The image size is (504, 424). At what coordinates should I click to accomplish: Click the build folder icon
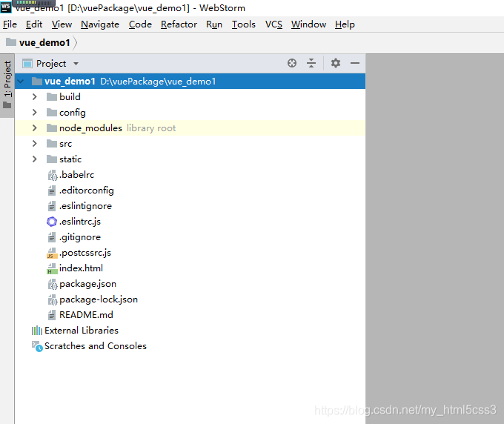tap(52, 97)
